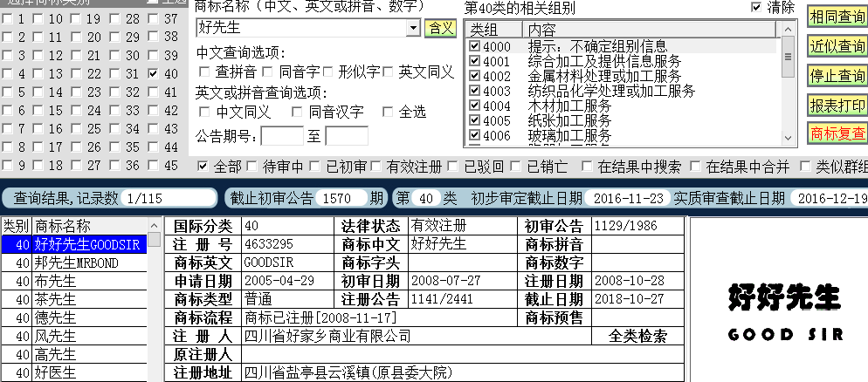Click the 含义 button
Screen dimensions: 868x382
tap(441, 28)
